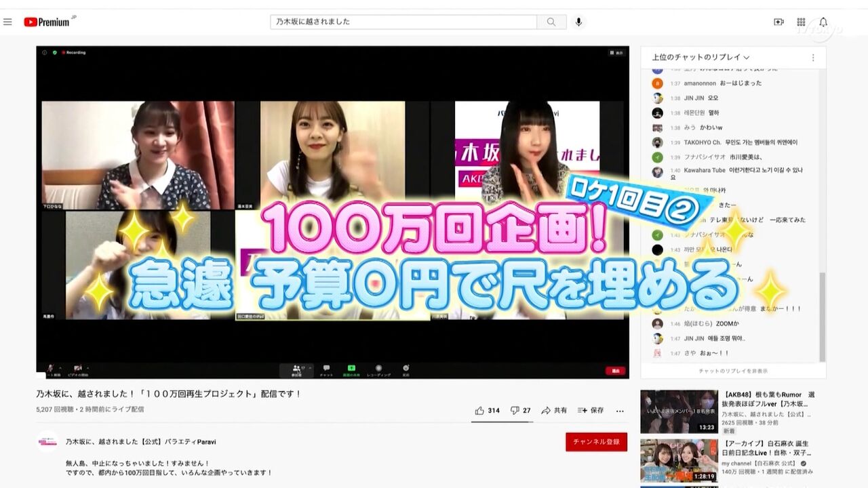The image size is (868, 488).
Task: Open the AKB48 根も葉もRumor video thumbnail
Action: click(x=679, y=411)
